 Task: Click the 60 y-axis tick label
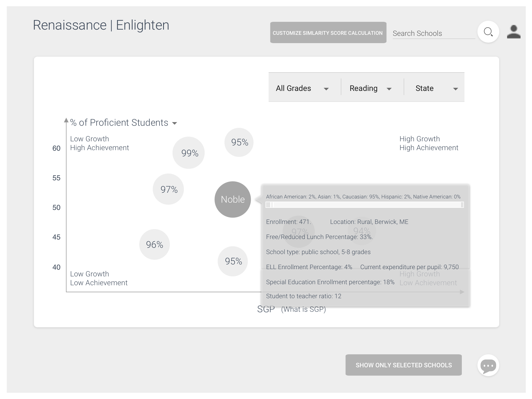click(x=56, y=148)
